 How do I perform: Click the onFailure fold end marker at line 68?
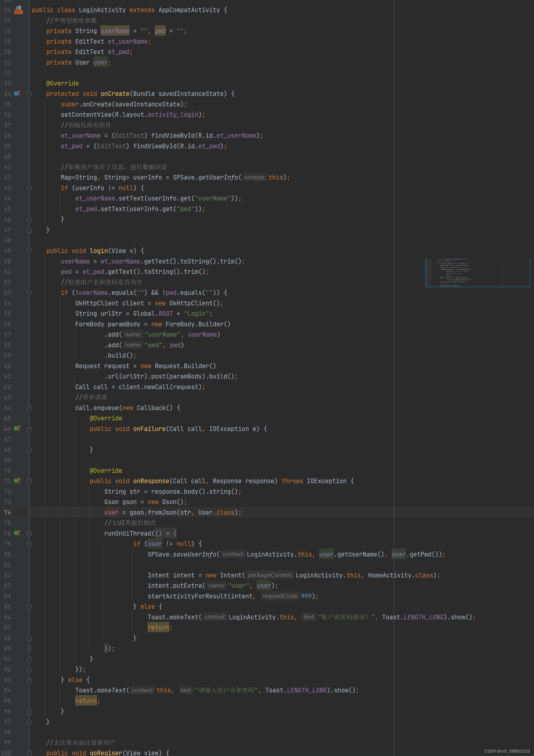point(29,450)
